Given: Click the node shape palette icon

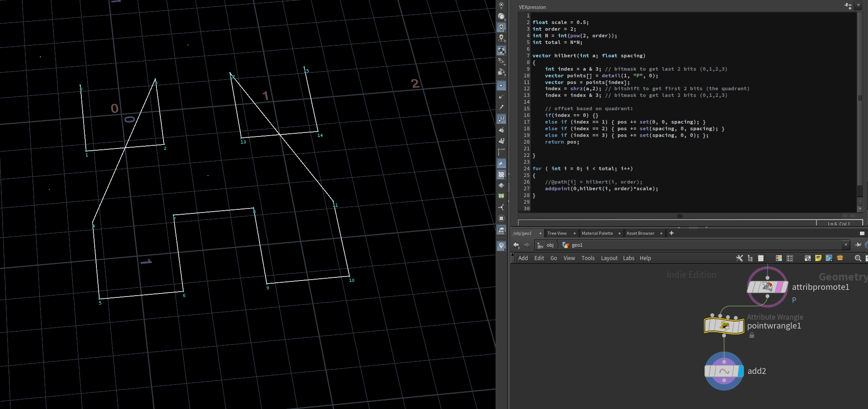Looking at the screenshot, I should tap(790, 258).
